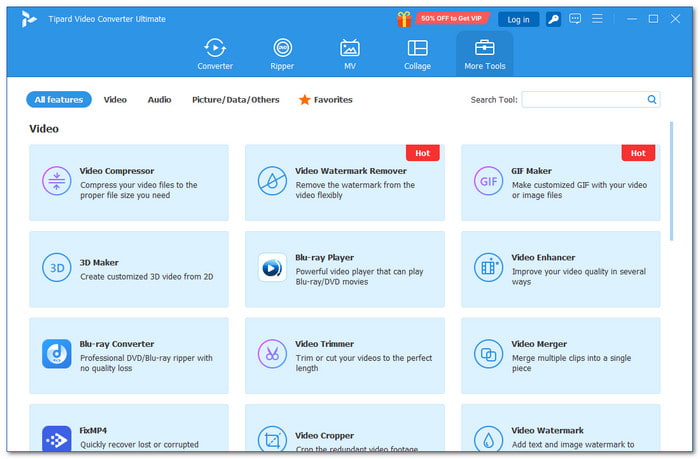700x459 pixels.
Task: Click the More Tools tab label
Action: click(485, 66)
